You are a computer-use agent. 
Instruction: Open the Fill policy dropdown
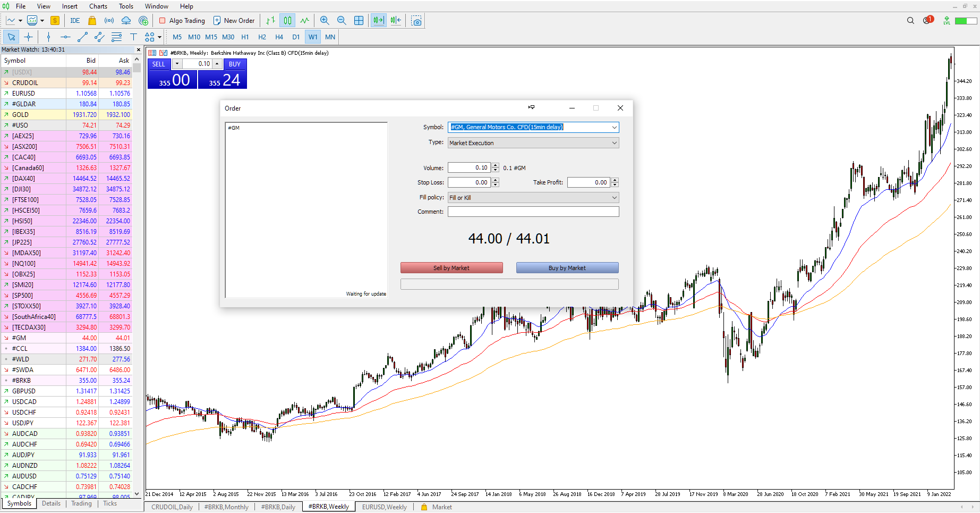point(533,198)
